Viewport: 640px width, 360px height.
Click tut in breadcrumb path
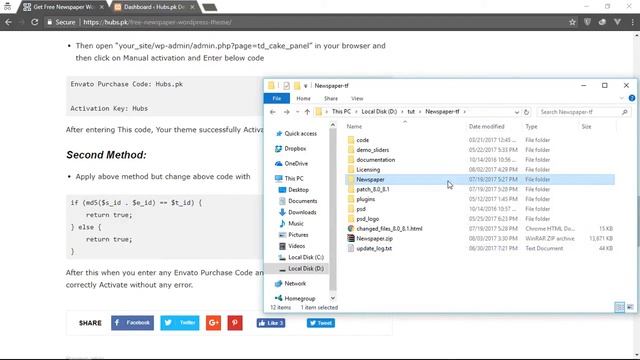point(411,111)
